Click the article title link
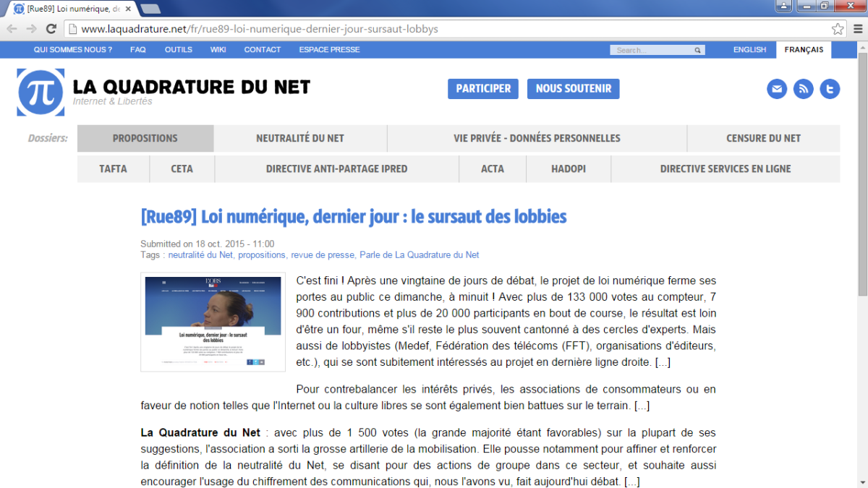This screenshot has height=488, width=868. tap(354, 216)
